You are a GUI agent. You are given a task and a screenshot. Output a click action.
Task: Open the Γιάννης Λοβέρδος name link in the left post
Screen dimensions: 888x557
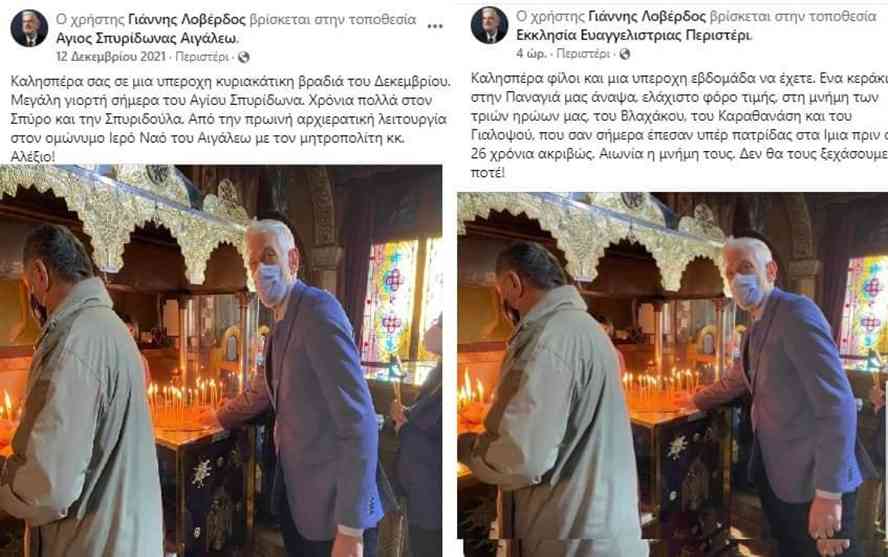pyautogui.click(x=187, y=20)
